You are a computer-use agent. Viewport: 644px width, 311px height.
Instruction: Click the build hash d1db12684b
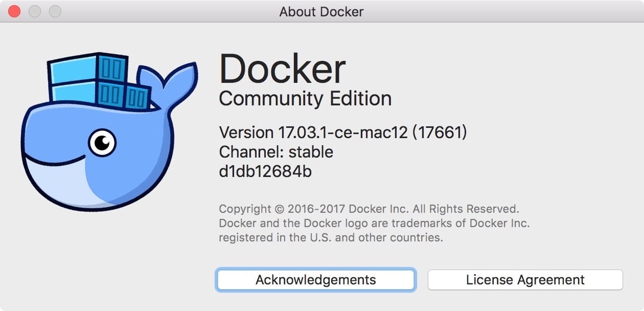265,171
